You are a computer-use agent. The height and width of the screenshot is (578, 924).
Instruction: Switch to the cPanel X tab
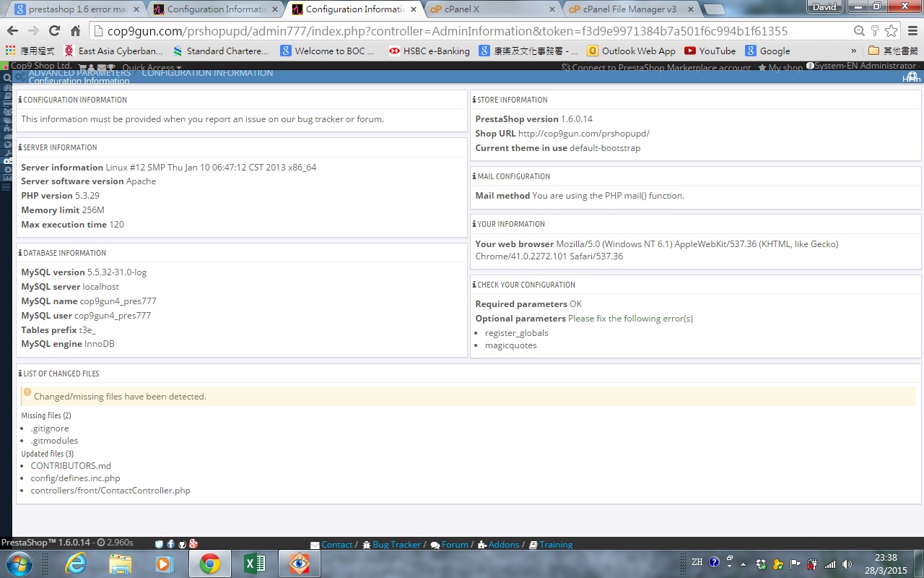(494, 9)
